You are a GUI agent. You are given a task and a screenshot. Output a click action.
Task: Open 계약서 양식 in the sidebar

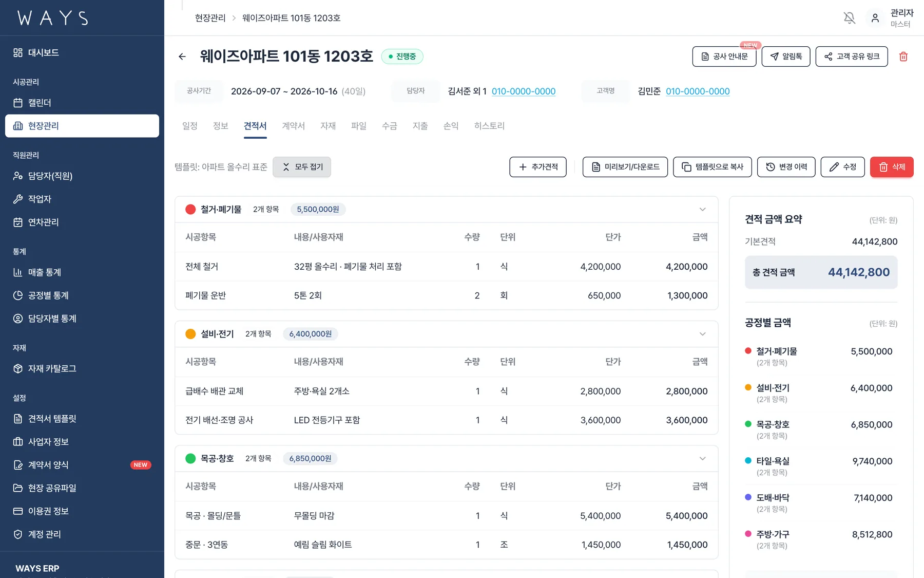tap(82, 465)
